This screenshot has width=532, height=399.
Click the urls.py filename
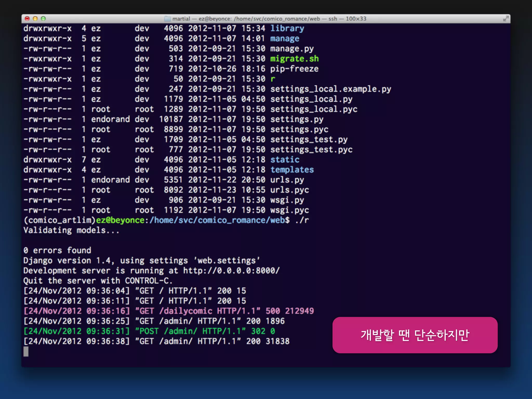(287, 180)
